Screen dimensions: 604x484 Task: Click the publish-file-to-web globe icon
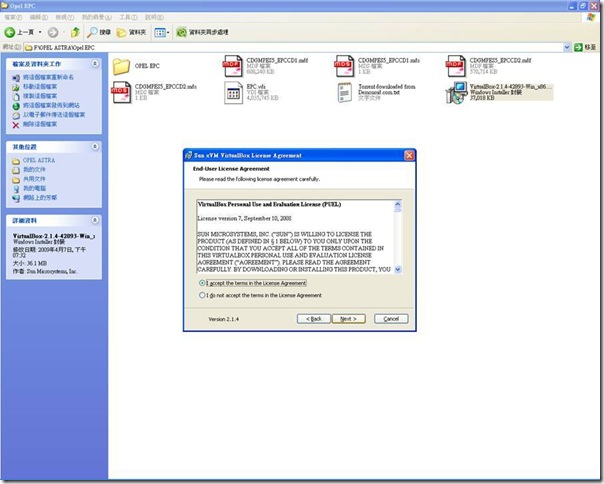coord(16,106)
